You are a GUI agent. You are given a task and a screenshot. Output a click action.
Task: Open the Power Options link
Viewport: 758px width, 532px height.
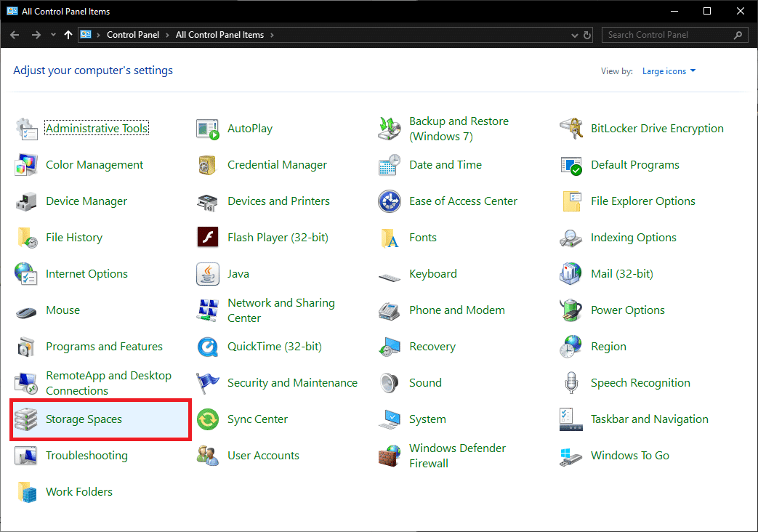(628, 310)
